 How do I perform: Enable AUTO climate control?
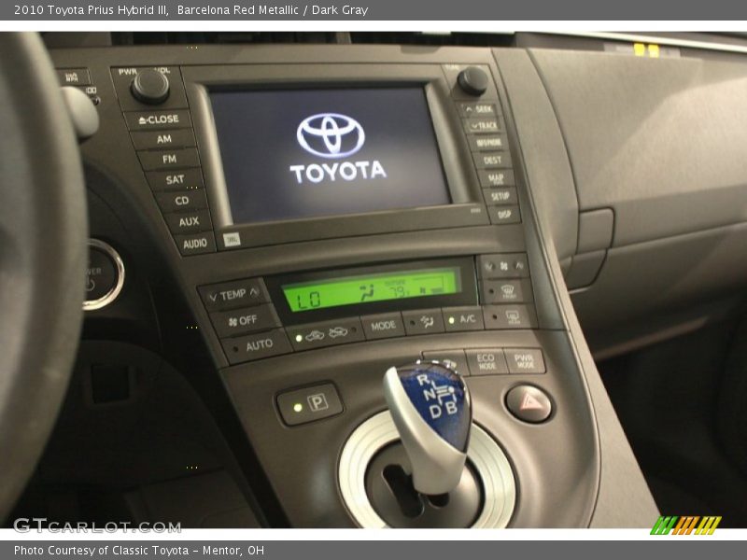[256, 345]
